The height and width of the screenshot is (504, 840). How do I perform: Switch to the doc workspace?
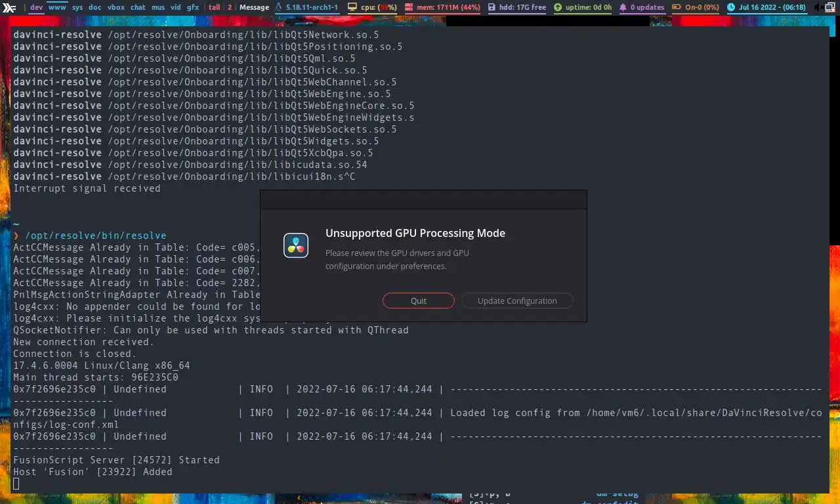pyautogui.click(x=95, y=7)
